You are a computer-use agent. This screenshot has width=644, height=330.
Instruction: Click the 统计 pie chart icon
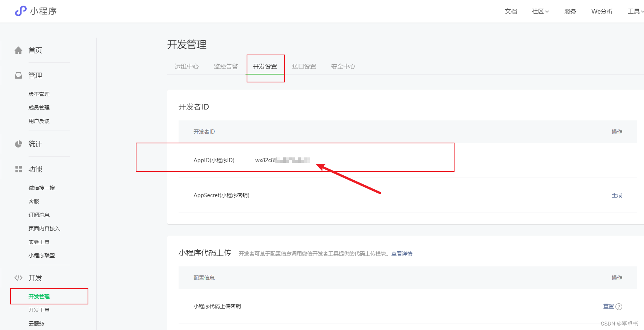[x=18, y=144]
